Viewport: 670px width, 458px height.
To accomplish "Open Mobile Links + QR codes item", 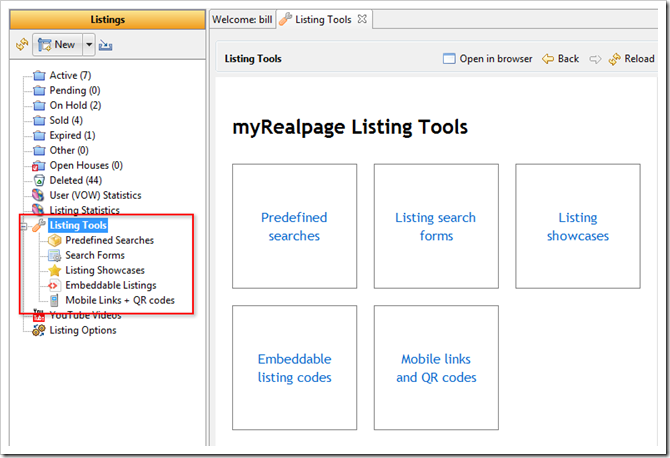I will click(120, 300).
